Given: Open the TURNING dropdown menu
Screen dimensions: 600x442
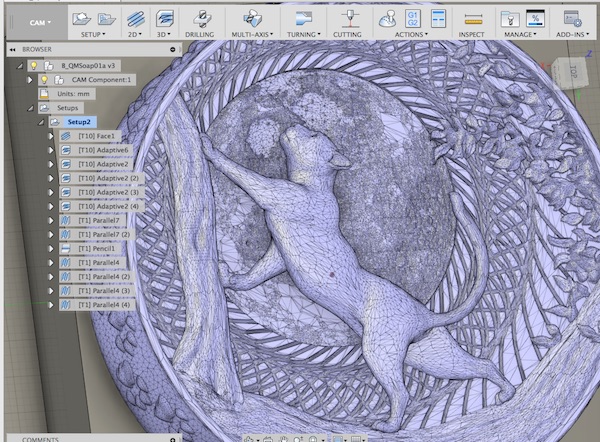Looking at the screenshot, I should (304, 34).
